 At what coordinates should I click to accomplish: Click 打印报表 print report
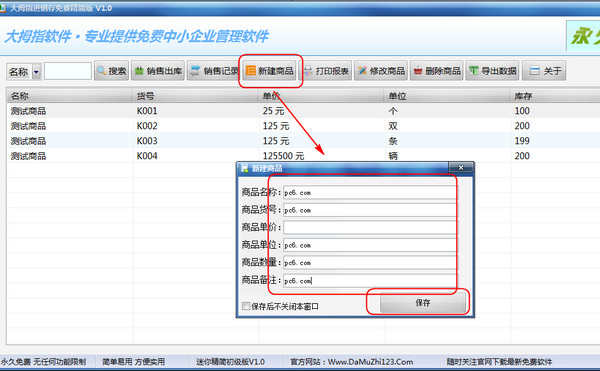[x=326, y=71]
